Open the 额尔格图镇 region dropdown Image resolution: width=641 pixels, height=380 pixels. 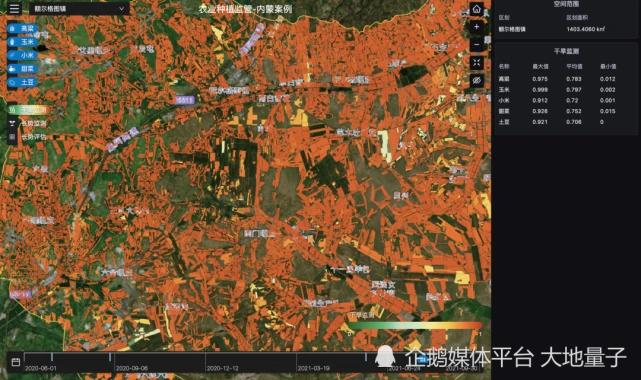point(79,9)
